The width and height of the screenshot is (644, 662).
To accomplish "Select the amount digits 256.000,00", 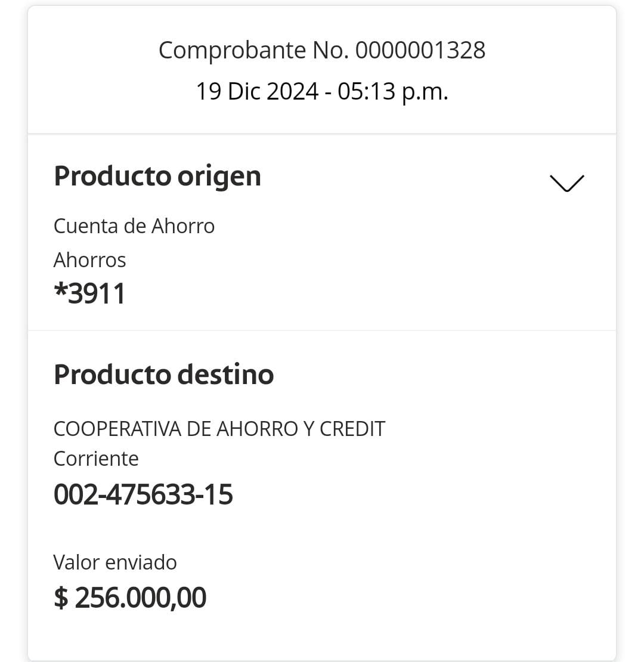I will 141,598.
